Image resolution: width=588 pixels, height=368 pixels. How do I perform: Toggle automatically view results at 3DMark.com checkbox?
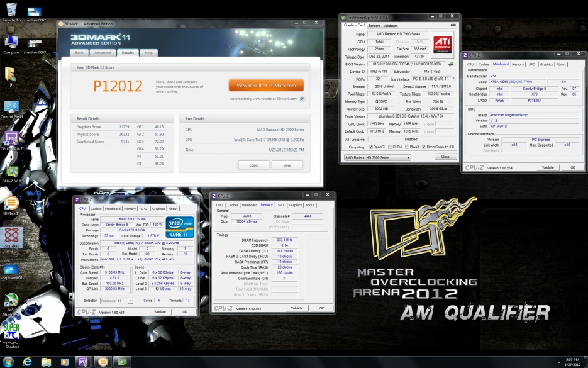302,99
